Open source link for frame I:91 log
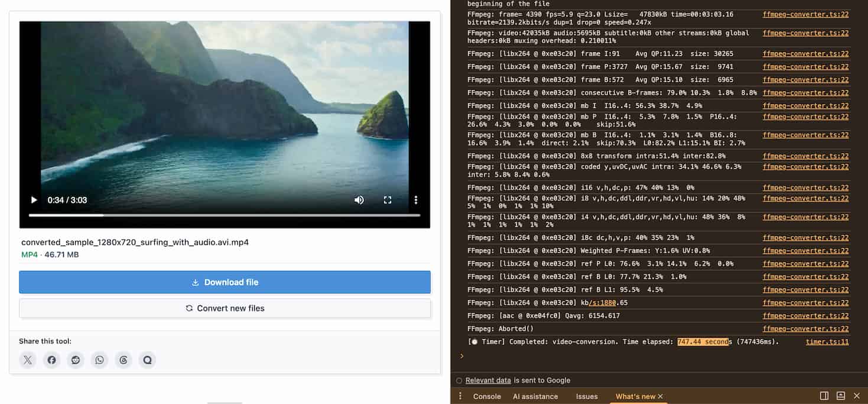 point(805,54)
